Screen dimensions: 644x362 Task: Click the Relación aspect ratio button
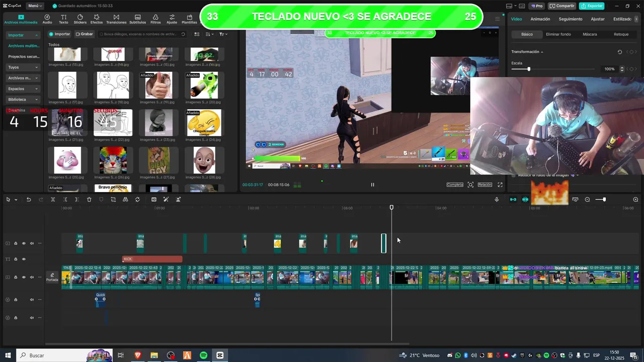point(485,185)
